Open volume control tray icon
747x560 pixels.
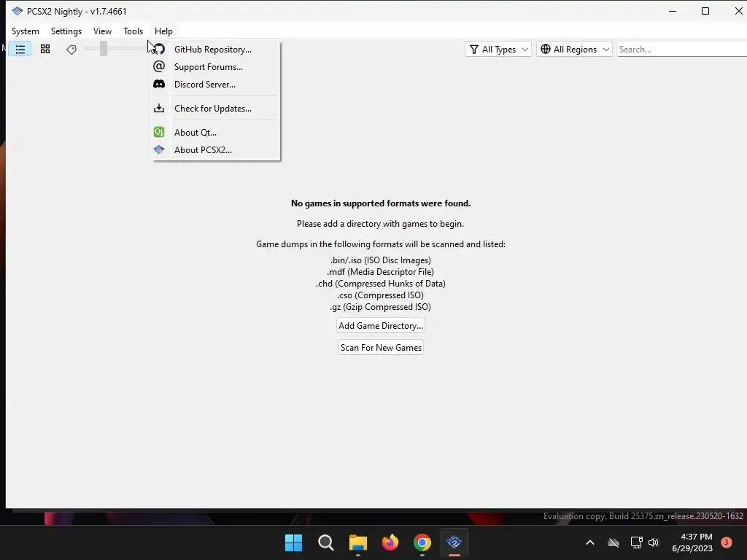point(654,542)
